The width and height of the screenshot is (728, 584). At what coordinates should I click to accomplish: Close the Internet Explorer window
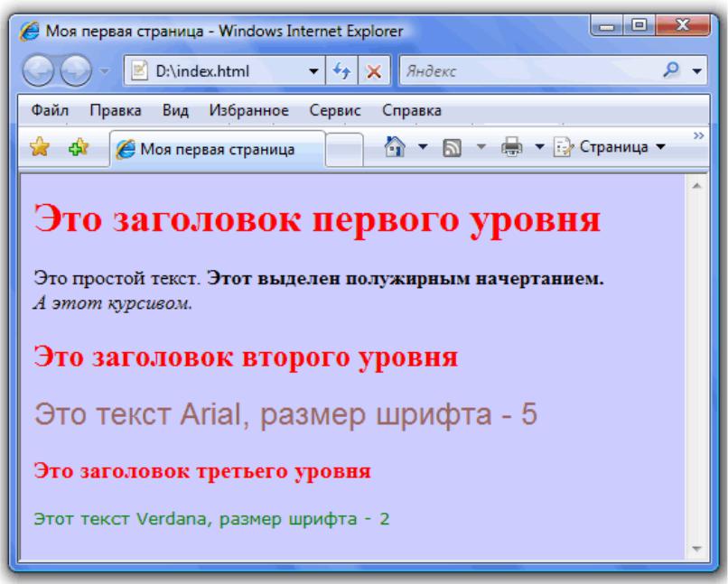click(683, 24)
